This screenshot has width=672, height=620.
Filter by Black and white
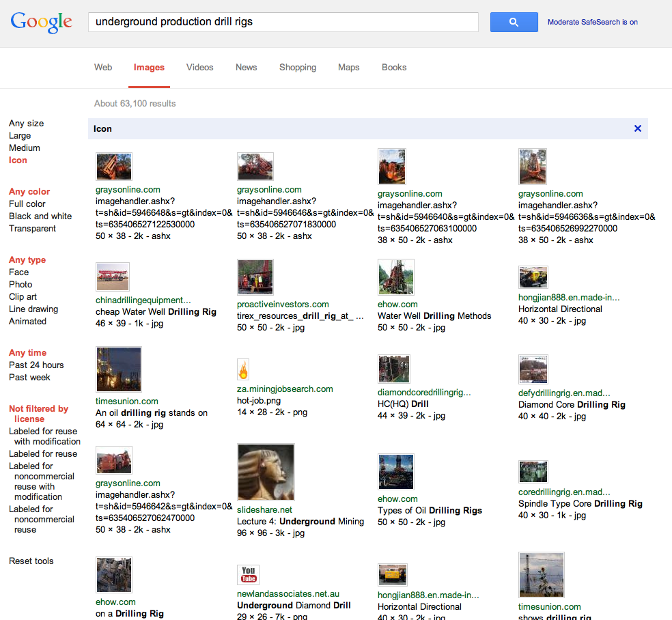pyautogui.click(x=40, y=216)
